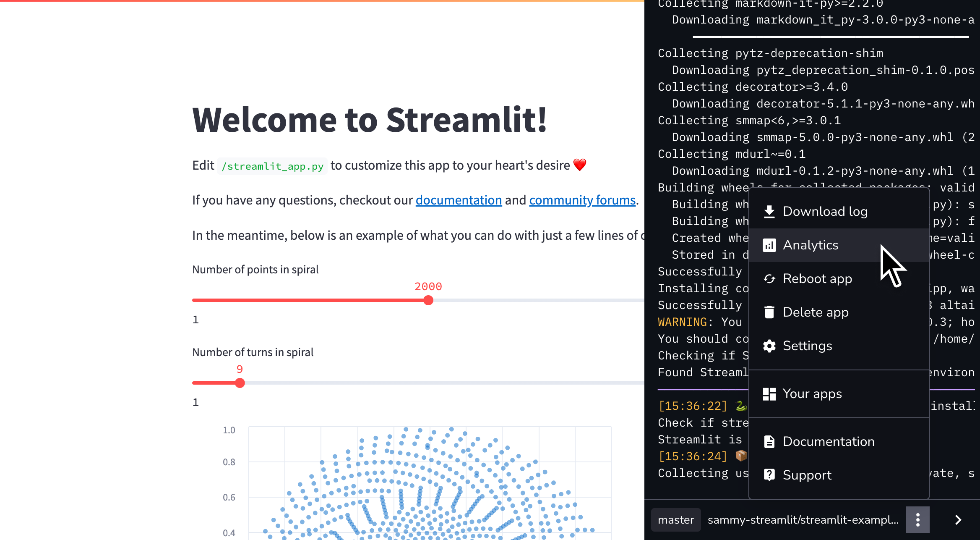The height and width of the screenshot is (540, 980).
Task: Click the Delete app trash icon
Action: (770, 312)
